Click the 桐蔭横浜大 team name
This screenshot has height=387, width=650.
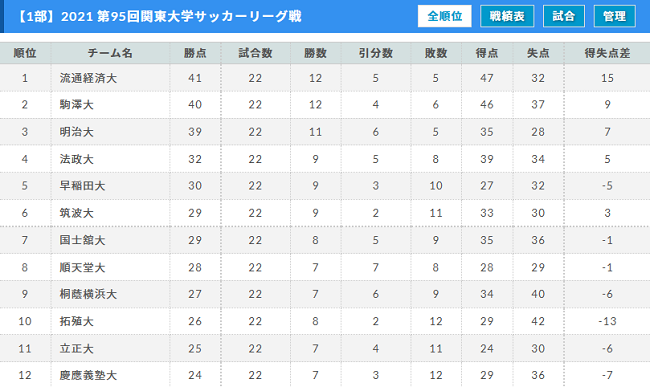[88, 294]
